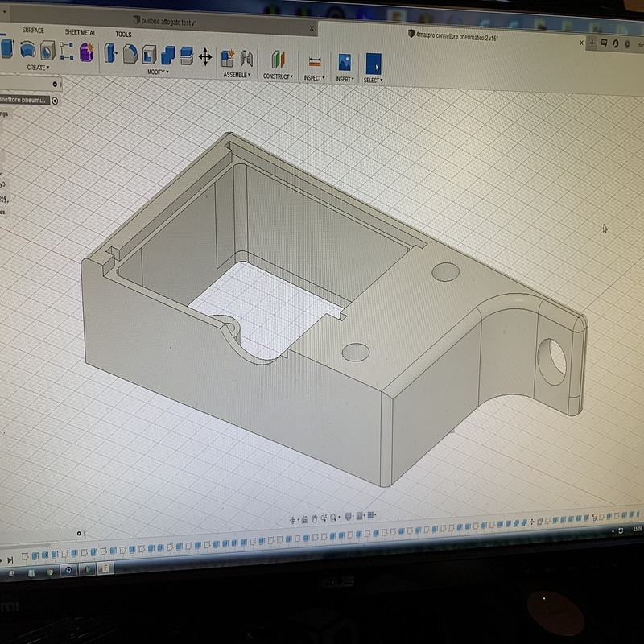Select the Offset Plane construct icon
This screenshot has width=644, height=644.
coord(279,60)
